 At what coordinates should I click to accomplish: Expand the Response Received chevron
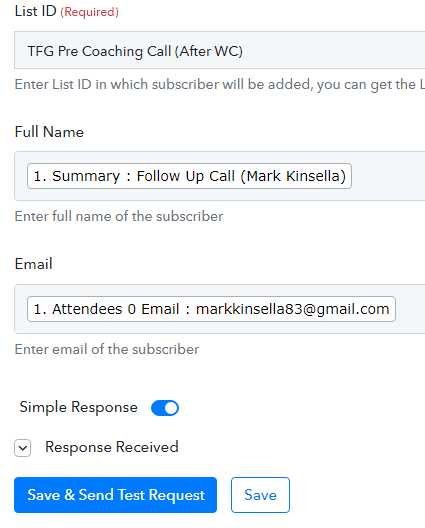coord(23,448)
